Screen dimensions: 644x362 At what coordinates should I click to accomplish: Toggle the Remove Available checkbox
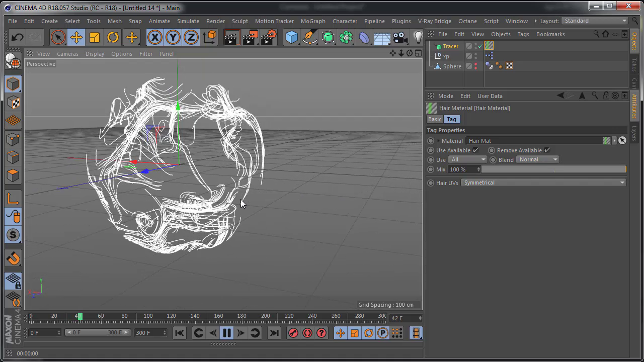click(x=547, y=150)
